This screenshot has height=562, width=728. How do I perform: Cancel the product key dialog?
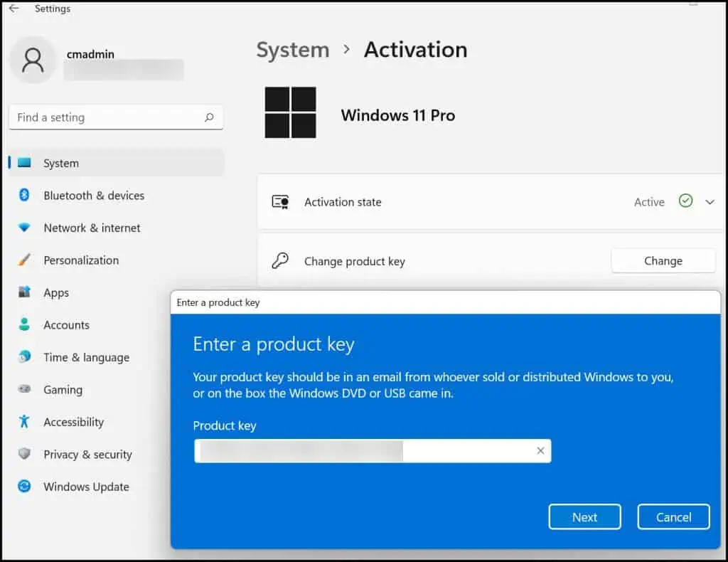[x=673, y=517]
